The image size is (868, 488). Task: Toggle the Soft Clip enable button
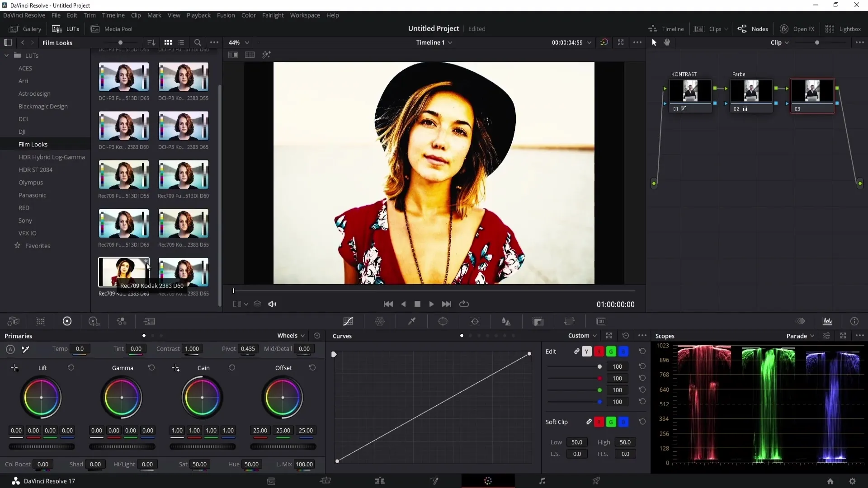[x=589, y=422]
